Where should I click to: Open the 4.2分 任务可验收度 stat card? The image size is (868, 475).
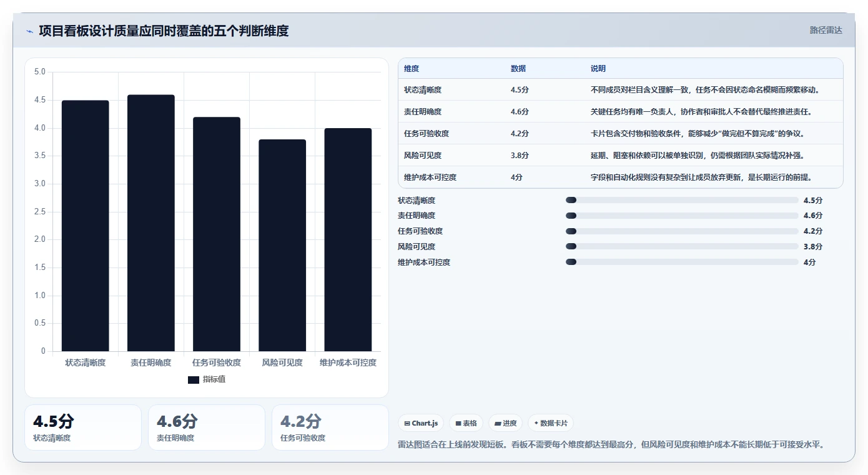[x=330, y=427]
